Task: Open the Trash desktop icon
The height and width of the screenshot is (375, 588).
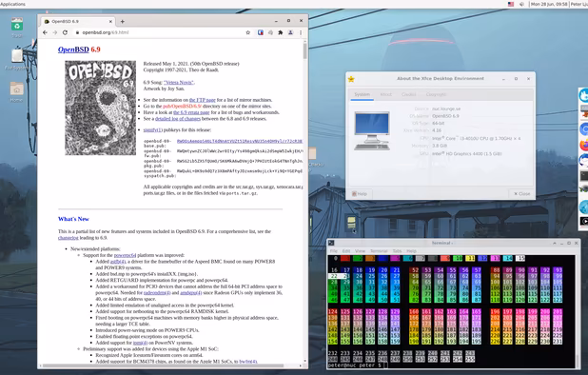Action: [16, 28]
